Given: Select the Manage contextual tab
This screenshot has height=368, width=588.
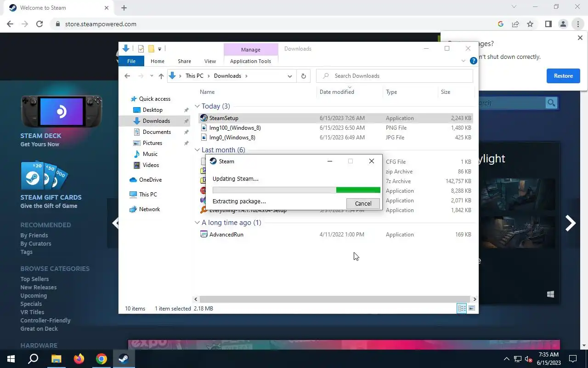Looking at the screenshot, I should (x=251, y=50).
